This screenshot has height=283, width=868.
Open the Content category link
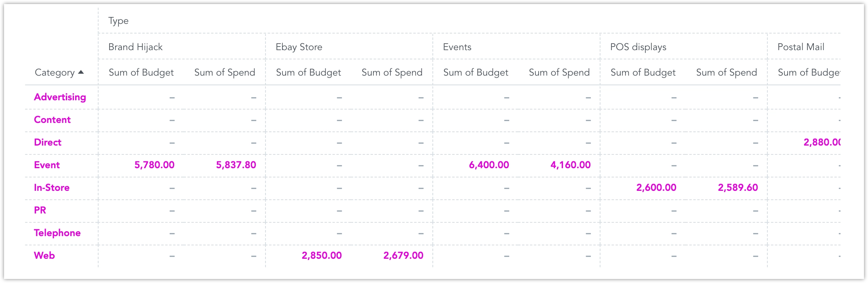pos(52,120)
